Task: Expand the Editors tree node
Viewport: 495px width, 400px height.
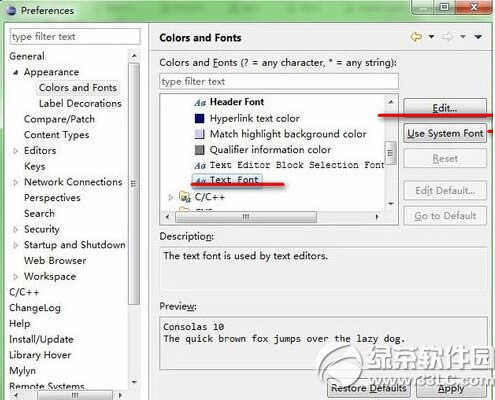Action: click(16, 151)
